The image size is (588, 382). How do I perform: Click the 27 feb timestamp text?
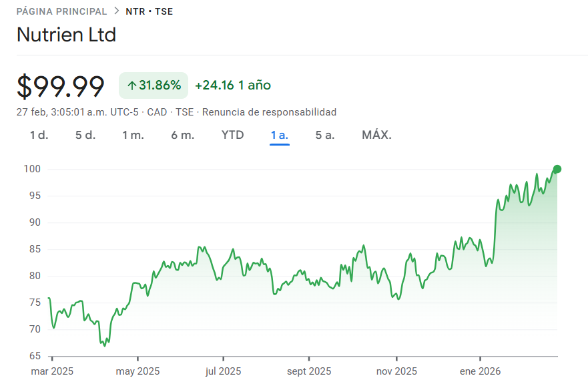[77, 112]
